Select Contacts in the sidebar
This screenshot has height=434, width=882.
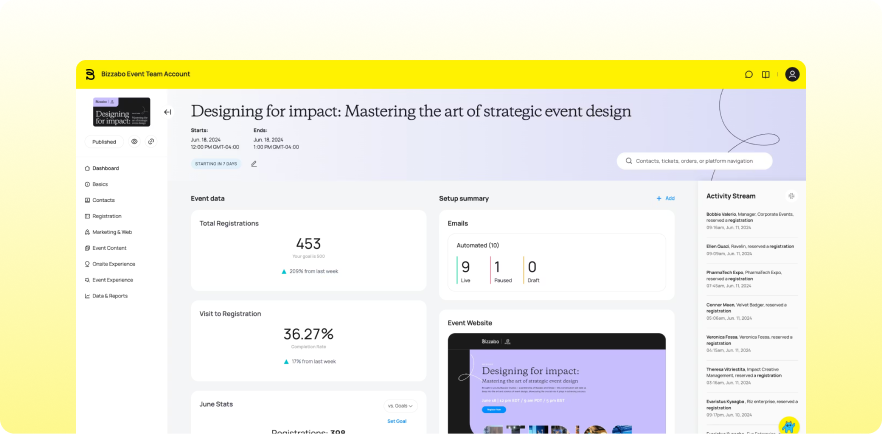tap(103, 200)
